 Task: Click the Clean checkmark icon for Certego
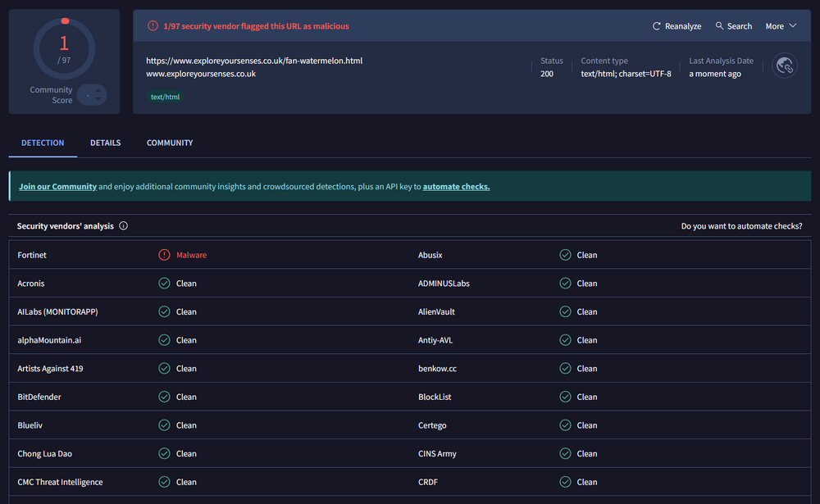click(565, 425)
